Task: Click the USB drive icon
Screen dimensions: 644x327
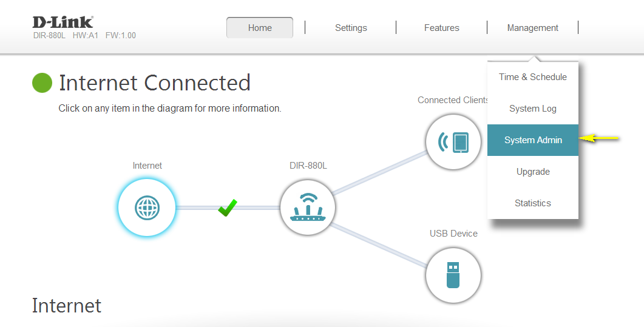Action: pyautogui.click(x=453, y=275)
